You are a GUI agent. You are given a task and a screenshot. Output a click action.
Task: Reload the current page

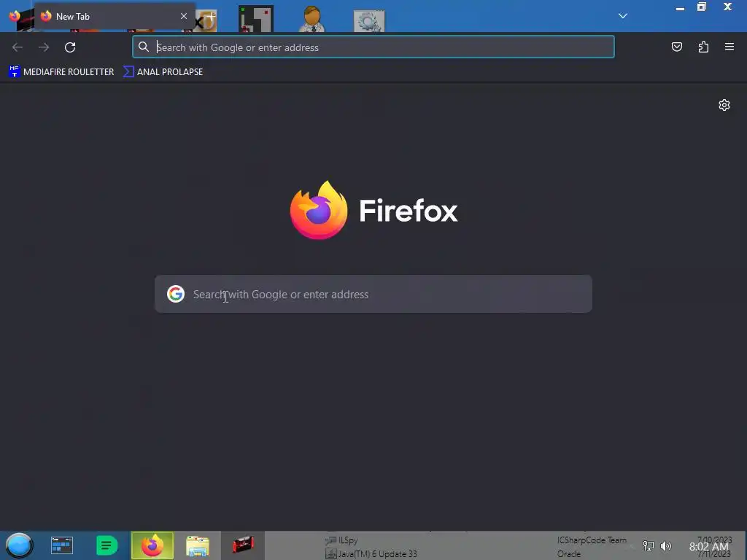coord(70,47)
